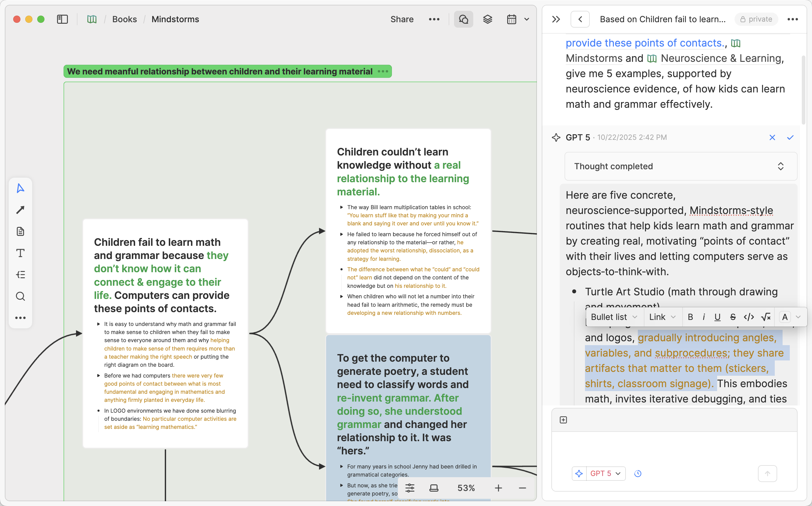Click the inline code formatting icon
The width and height of the screenshot is (812, 506).
749,317
